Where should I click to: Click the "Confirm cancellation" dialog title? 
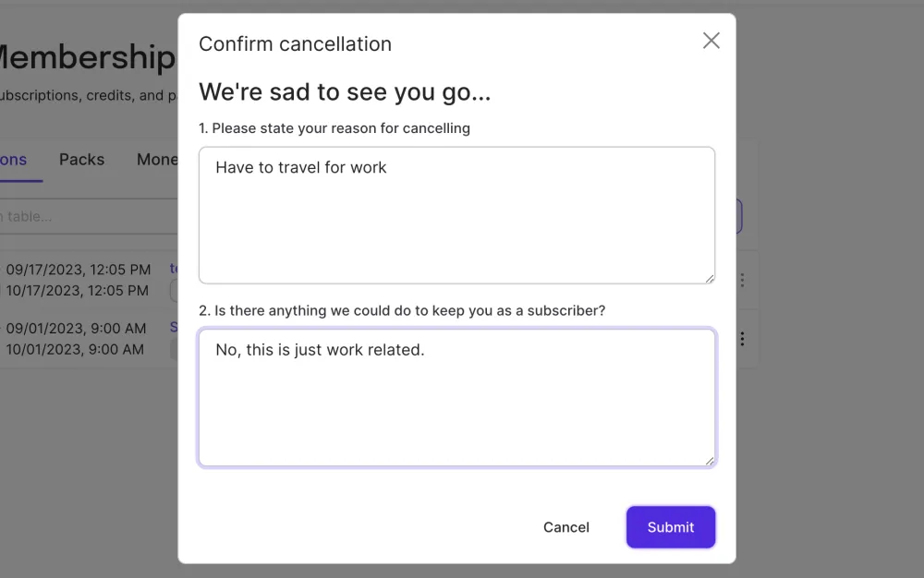(295, 43)
